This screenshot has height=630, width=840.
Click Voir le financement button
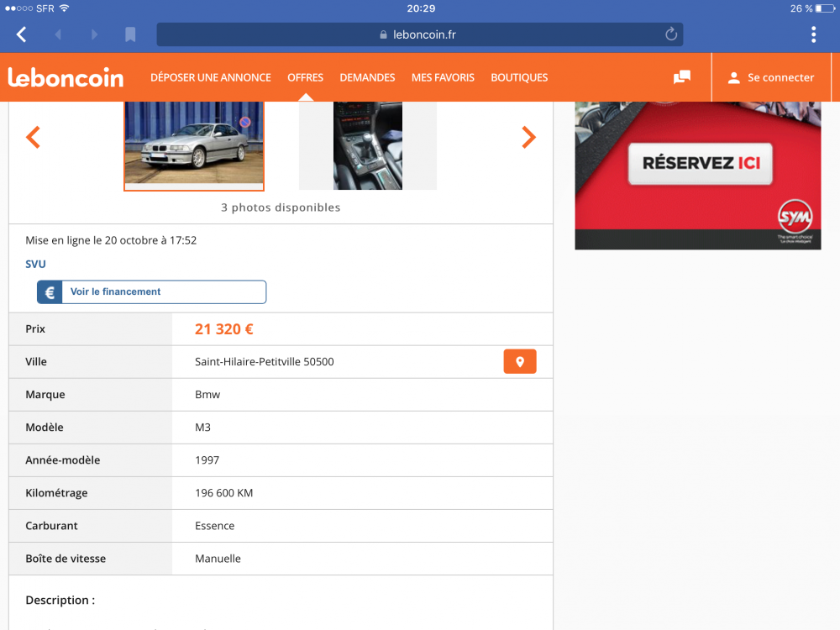click(151, 292)
